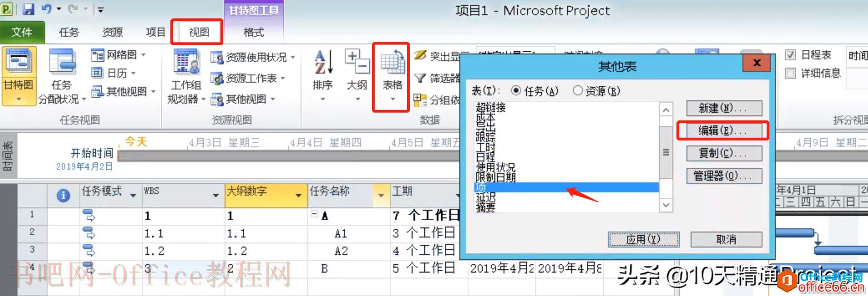Collapse summary task A in task name column
This screenshot has width=868, height=296.
(314, 215)
